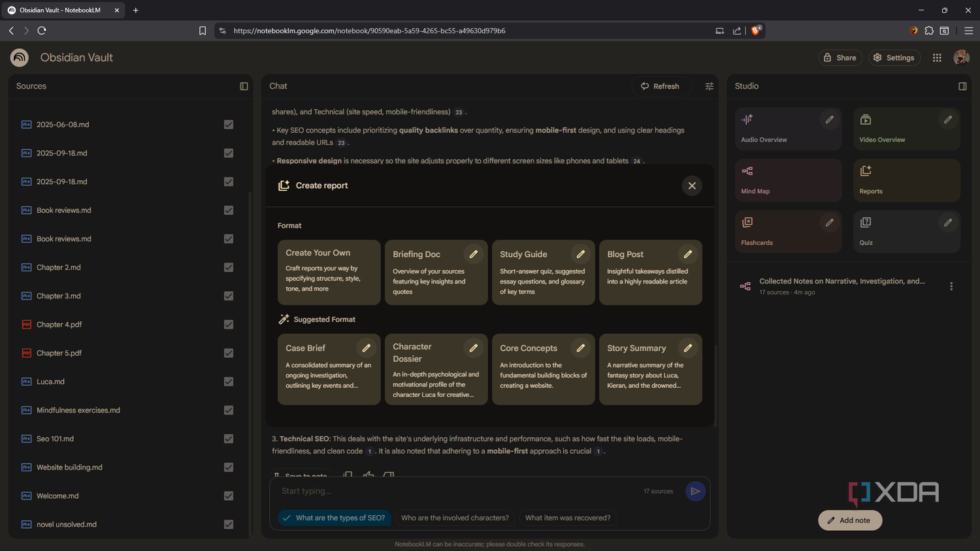Uncheck the 2025-06-08.md source
This screenshot has height=551, width=980.
(229, 125)
